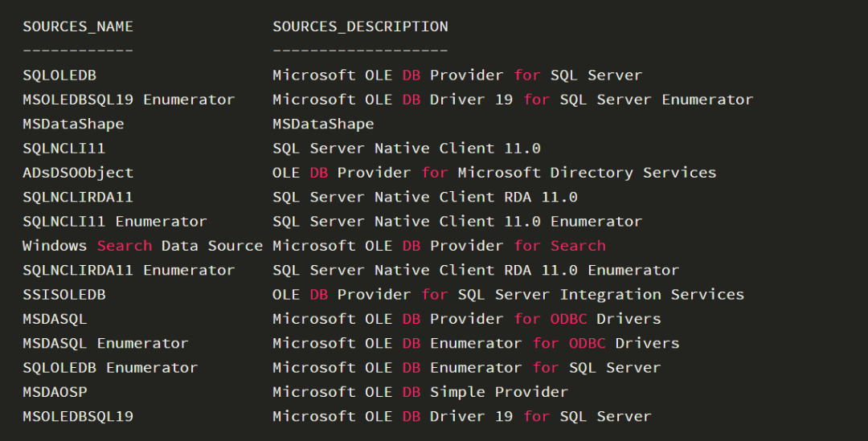The width and height of the screenshot is (868, 441).
Task: Click the Windows Search Data Source name
Action: click(142, 246)
